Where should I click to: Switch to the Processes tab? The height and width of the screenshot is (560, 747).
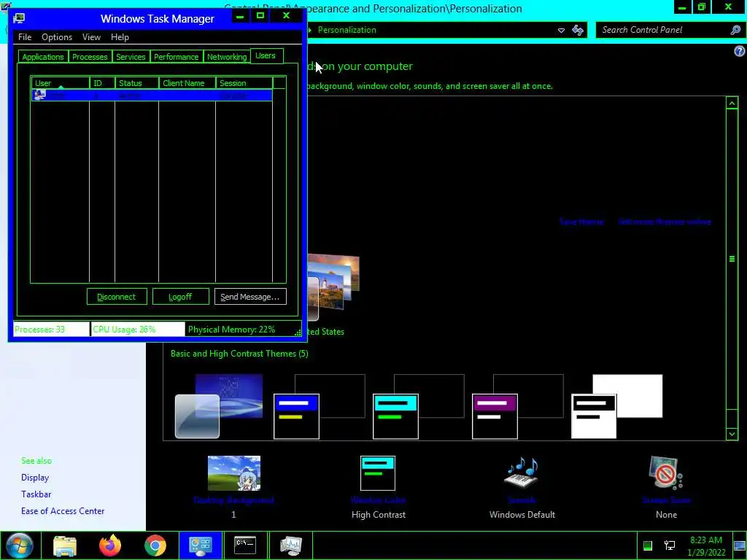(x=90, y=57)
